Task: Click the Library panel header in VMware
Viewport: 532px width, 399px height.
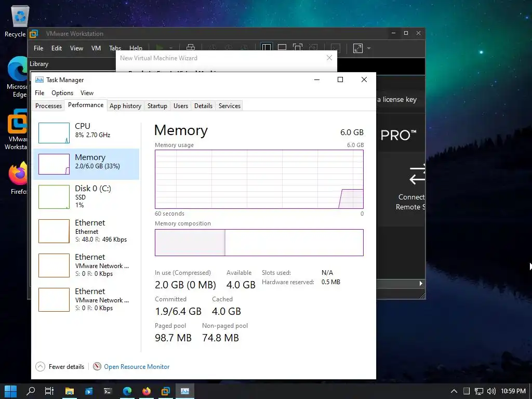Action: tap(39, 64)
